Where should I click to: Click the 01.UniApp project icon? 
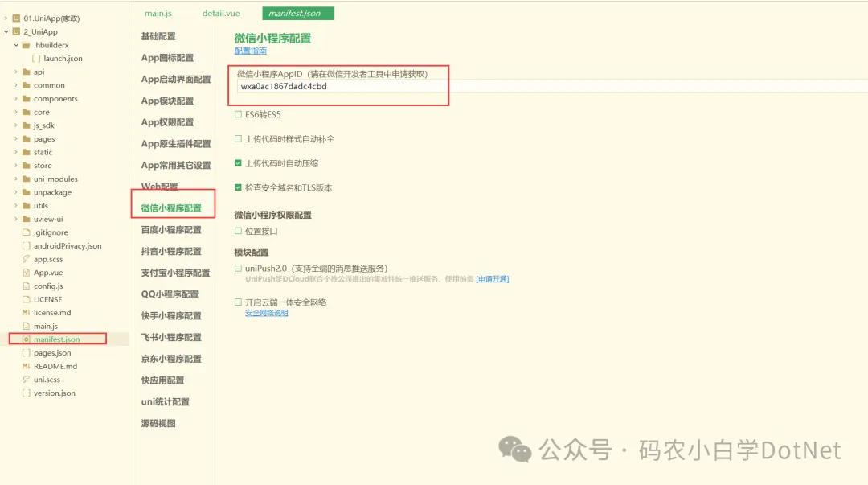tap(17, 18)
